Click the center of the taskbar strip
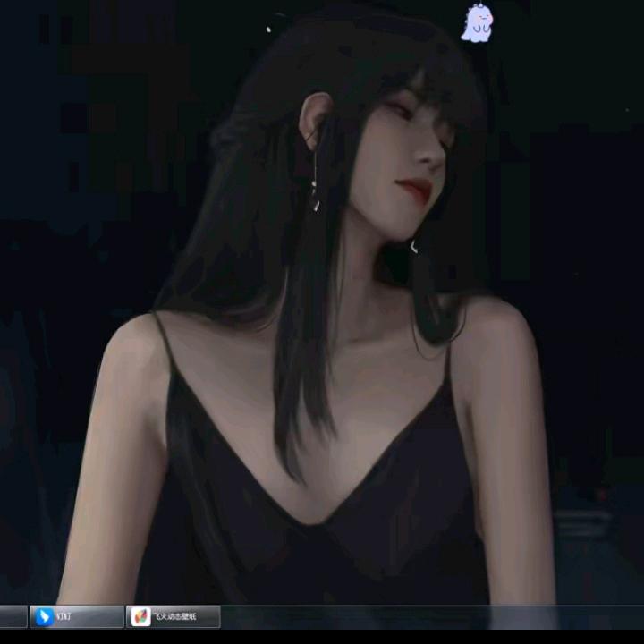644x644 pixels. (x=322, y=616)
